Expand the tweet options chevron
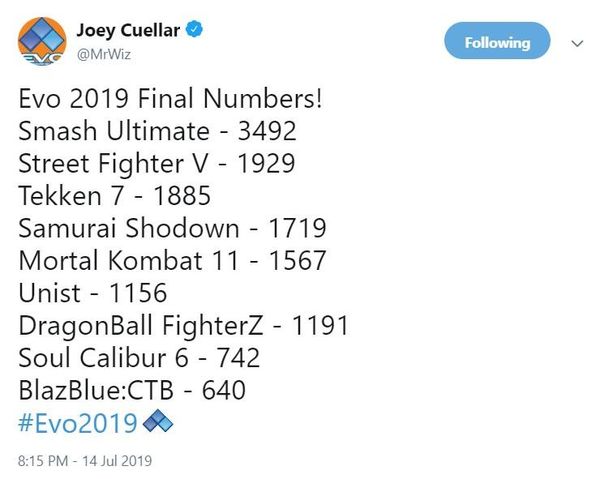600x479 pixels. coord(577,44)
